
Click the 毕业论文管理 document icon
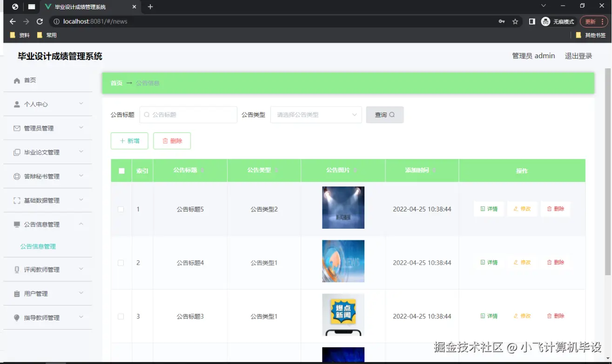click(16, 152)
